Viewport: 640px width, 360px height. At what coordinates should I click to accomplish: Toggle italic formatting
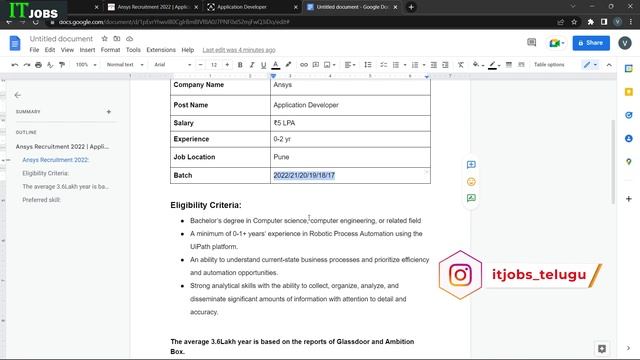pyautogui.click(x=252, y=64)
